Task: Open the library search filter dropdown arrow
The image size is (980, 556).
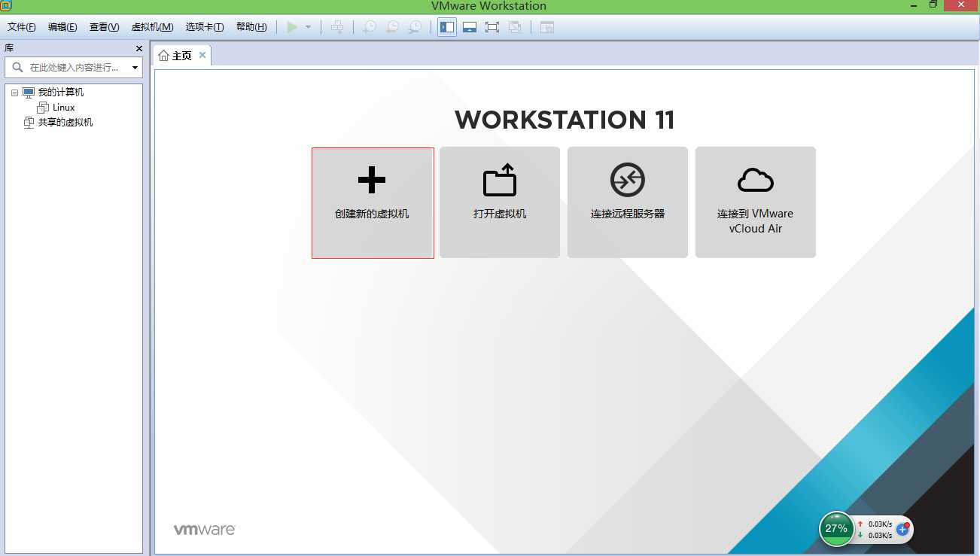Action: pyautogui.click(x=135, y=68)
